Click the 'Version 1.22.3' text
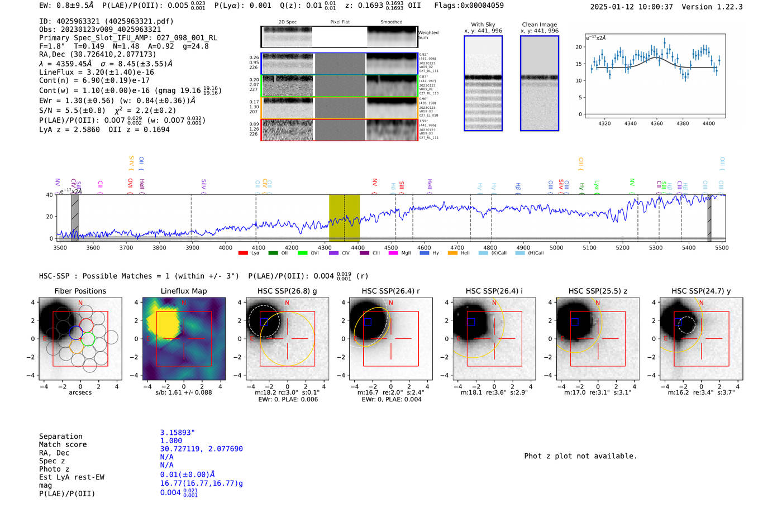The width and height of the screenshot is (782, 532). 712,7
